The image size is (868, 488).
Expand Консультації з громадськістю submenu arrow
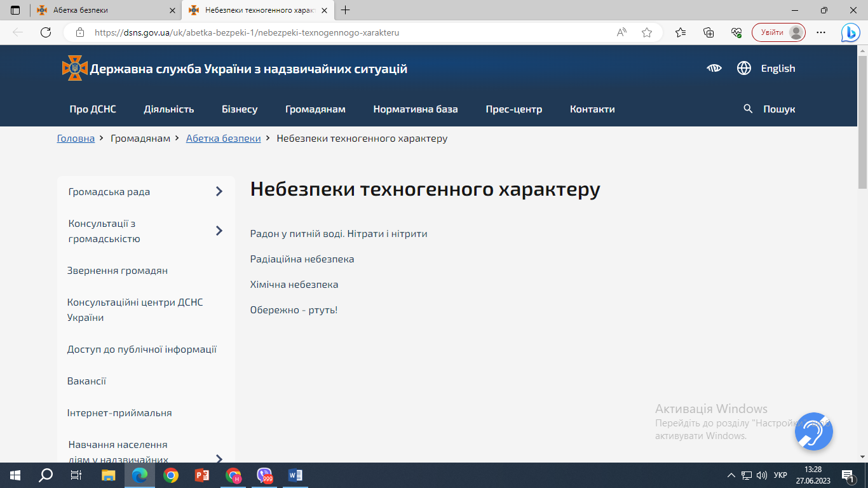219,231
